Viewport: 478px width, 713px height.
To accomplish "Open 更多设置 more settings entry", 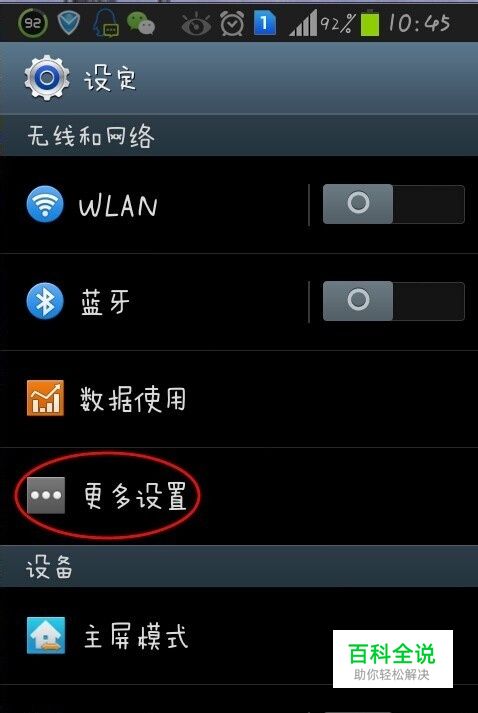I will (239, 496).
